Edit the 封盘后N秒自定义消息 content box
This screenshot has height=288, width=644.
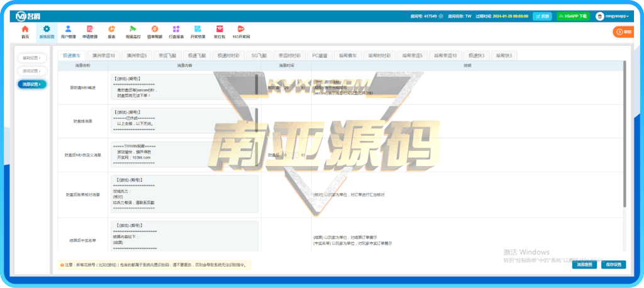click(x=184, y=155)
